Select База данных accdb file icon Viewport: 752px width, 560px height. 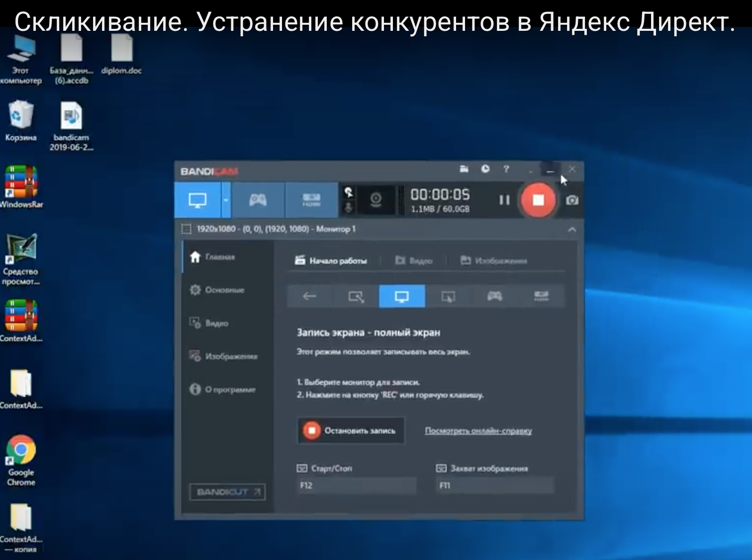point(72,59)
